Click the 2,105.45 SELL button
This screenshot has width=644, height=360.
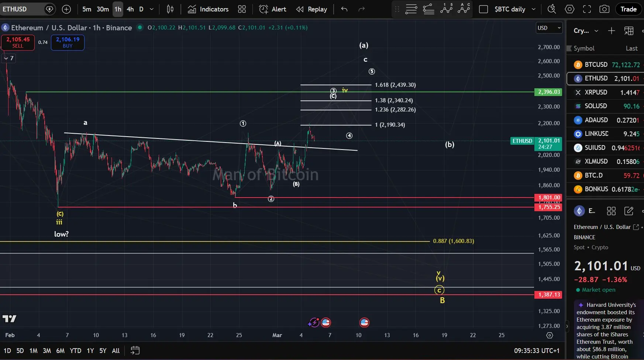point(18,42)
